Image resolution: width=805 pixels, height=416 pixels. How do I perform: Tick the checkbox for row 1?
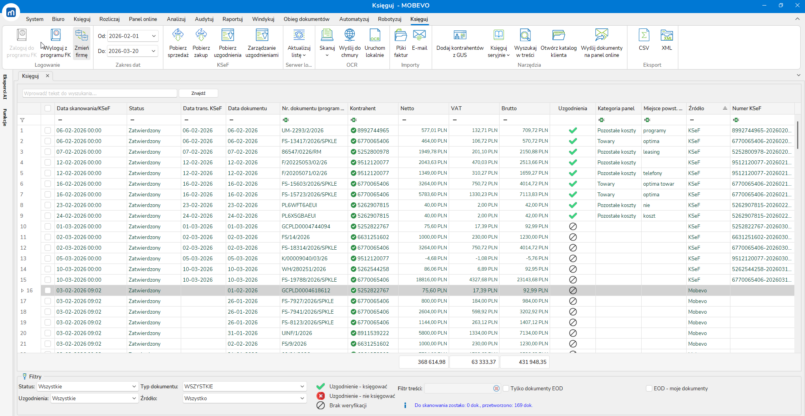click(x=47, y=130)
